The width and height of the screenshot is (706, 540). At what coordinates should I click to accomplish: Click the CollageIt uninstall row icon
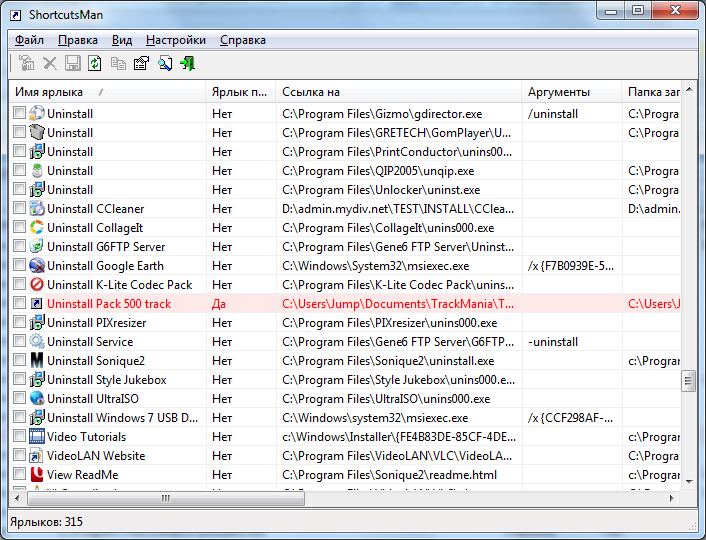(37, 227)
